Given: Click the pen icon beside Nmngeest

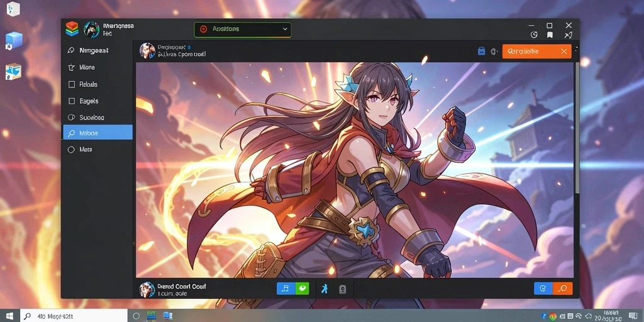Looking at the screenshot, I should pyautogui.click(x=71, y=50).
